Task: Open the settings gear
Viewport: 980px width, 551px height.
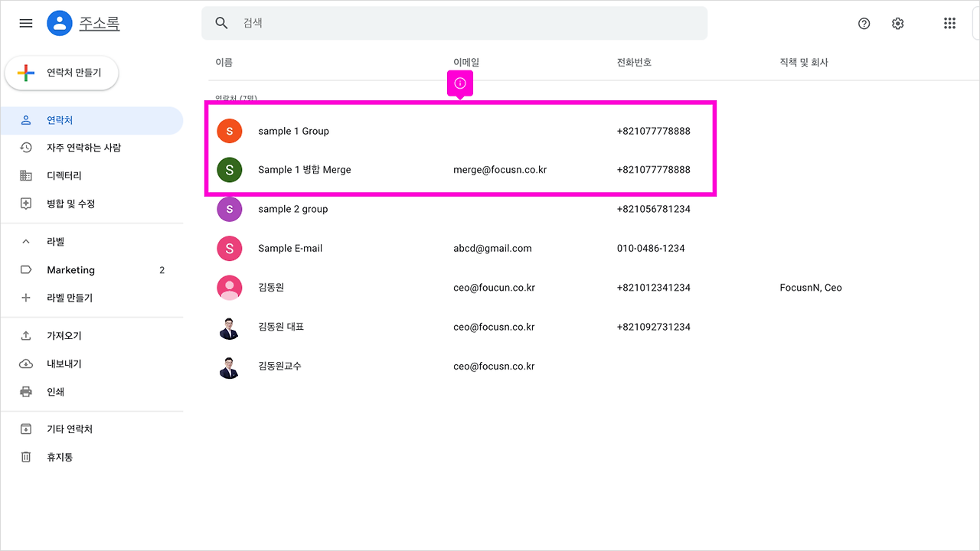Action: pos(897,24)
